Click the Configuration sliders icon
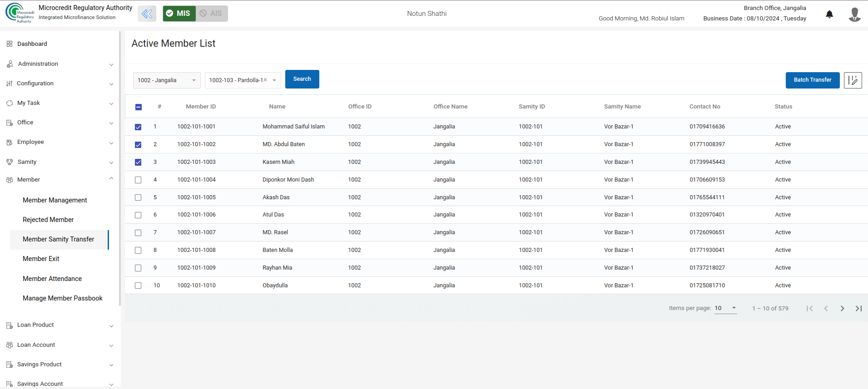Screen dimensions: 868x389 point(9,84)
